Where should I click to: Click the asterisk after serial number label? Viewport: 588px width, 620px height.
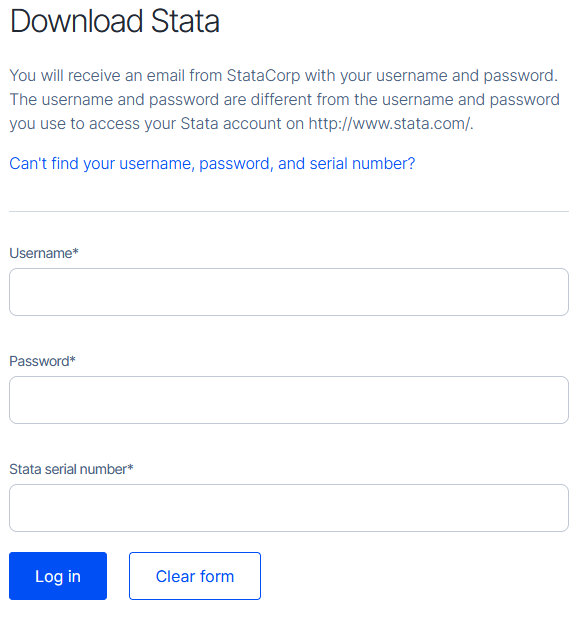pos(130,467)
